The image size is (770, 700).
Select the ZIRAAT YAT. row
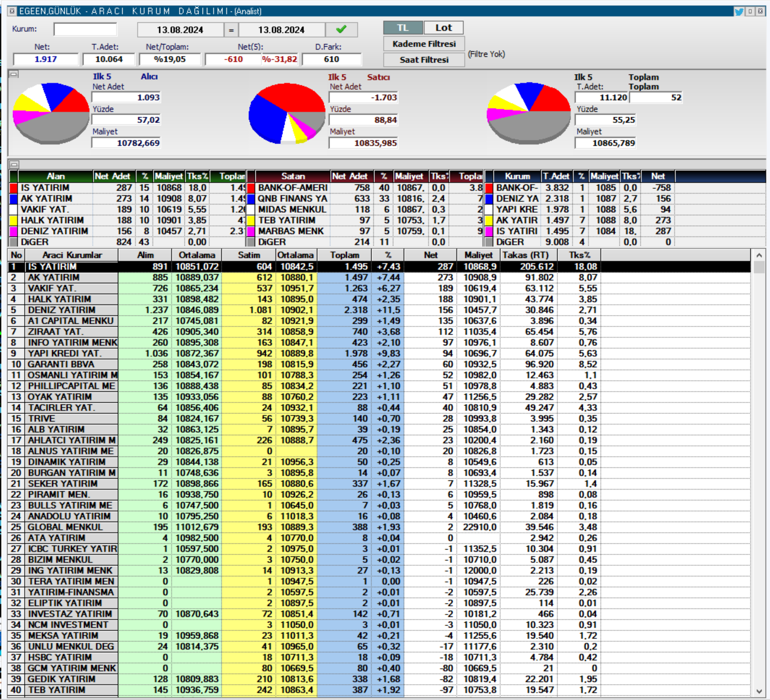[379, 332]
